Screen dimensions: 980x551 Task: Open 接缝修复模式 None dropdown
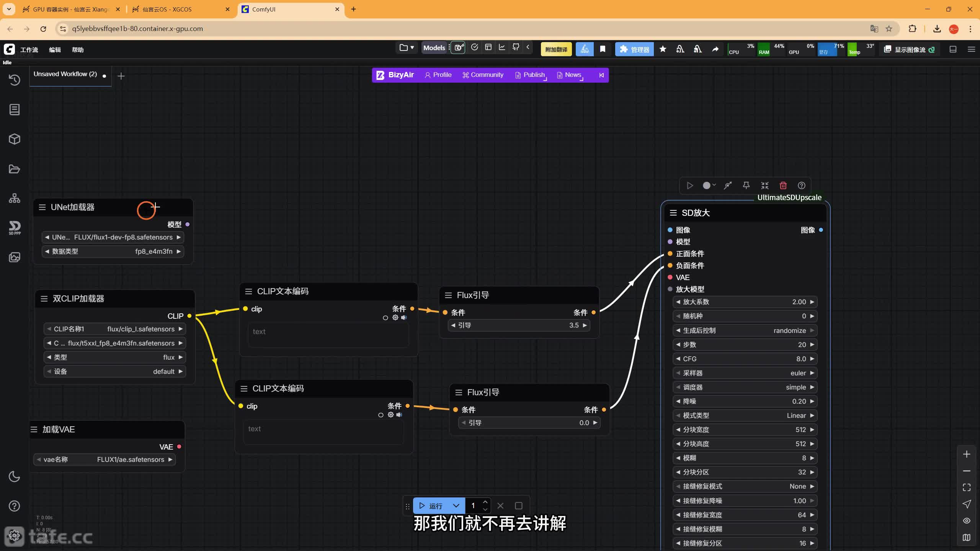[x=745, y=486]
